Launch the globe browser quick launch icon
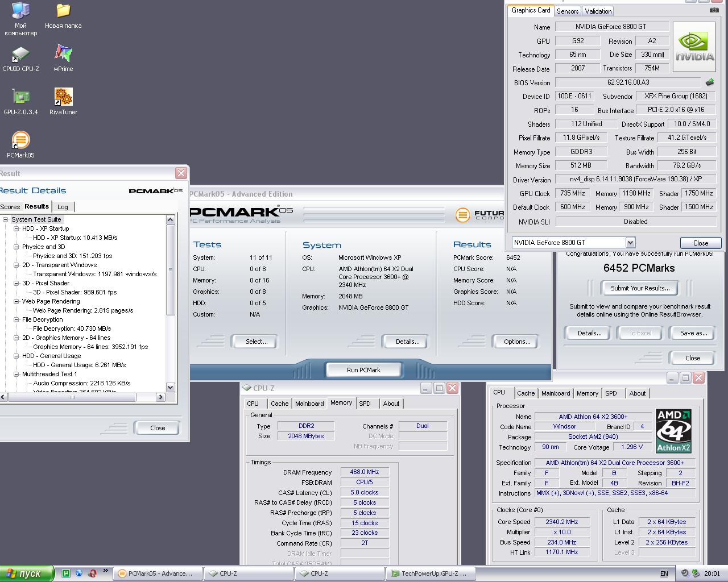The height and width of the screenshot is (582, 728). coord(79,573)
